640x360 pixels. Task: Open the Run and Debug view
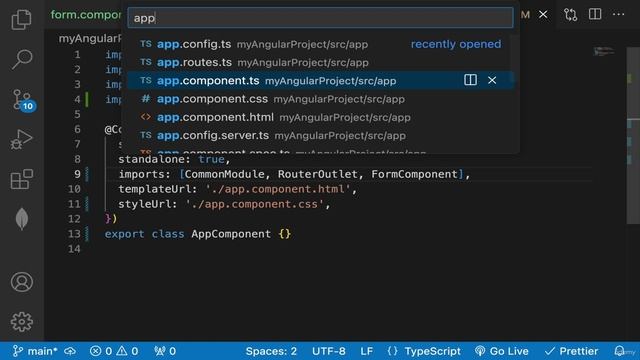21,139
